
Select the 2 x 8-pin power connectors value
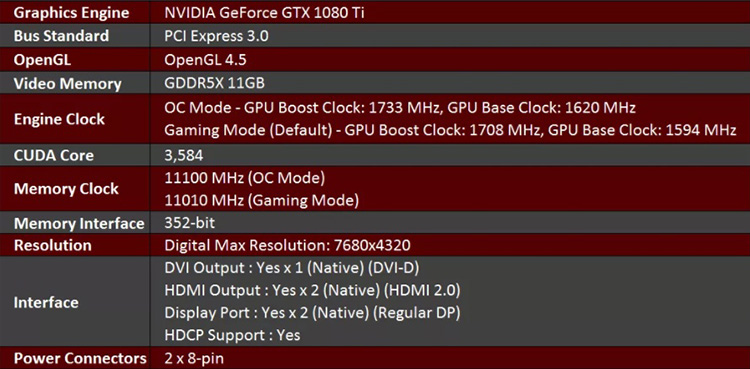(x=194, y=358)
